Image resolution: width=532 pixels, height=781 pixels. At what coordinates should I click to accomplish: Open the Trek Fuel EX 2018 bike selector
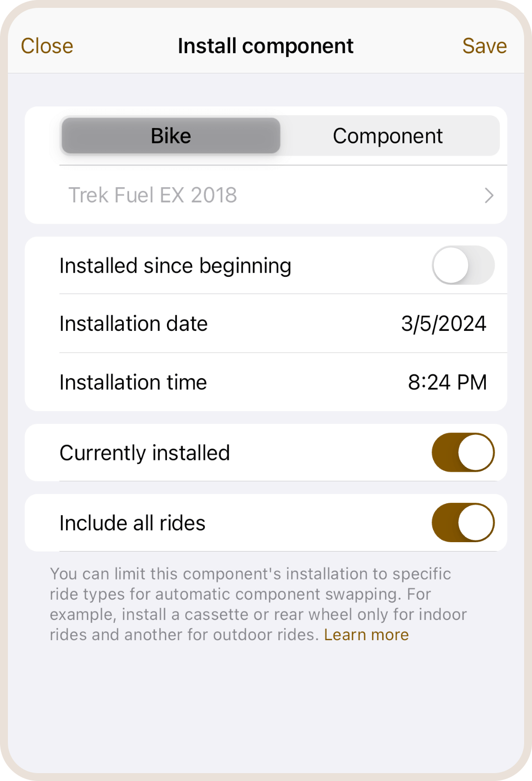tap(153, 195)
